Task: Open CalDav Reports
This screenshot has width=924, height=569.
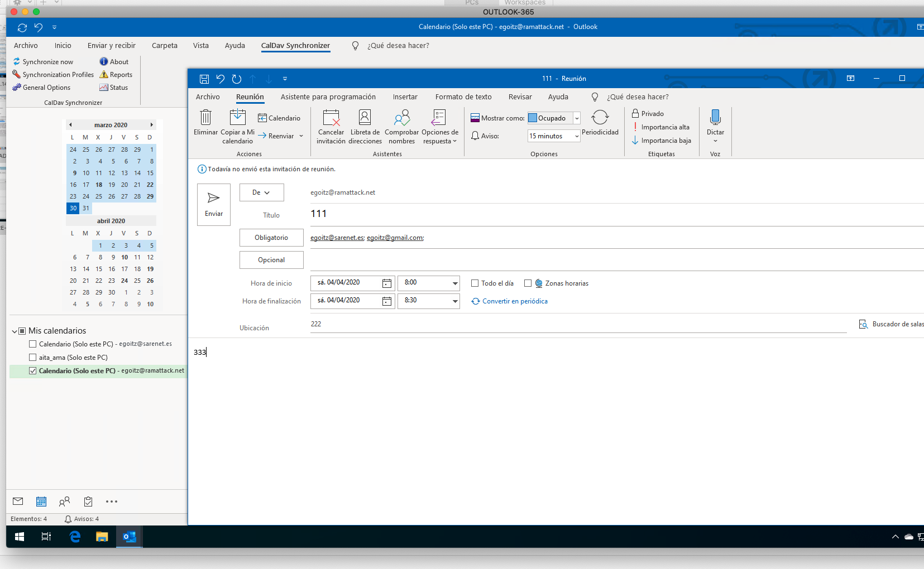Action: coord(116,74)
